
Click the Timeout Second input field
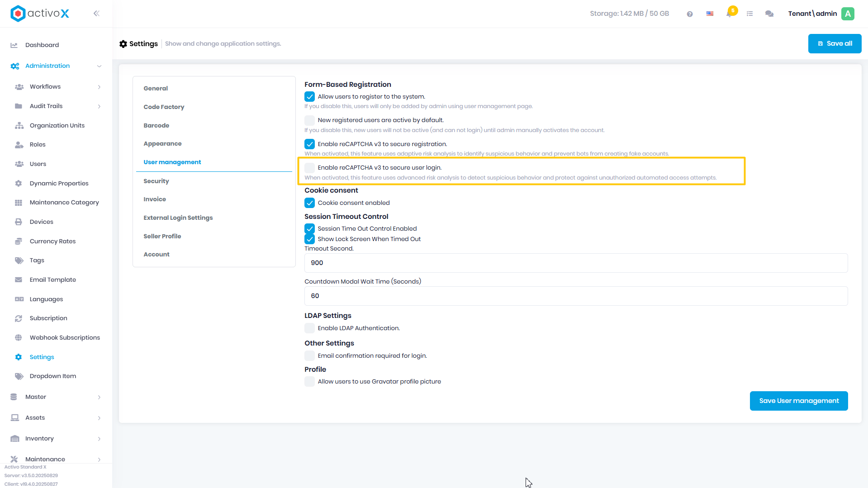[576, 263]
